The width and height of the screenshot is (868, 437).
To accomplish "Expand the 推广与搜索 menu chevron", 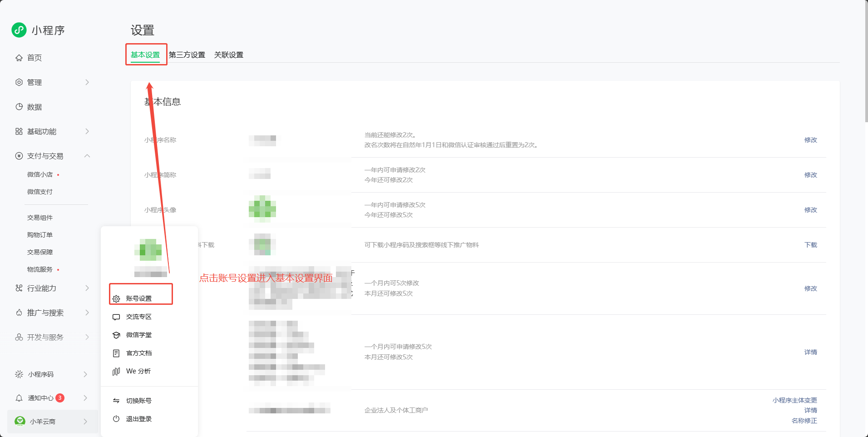I will coord(87,313).
